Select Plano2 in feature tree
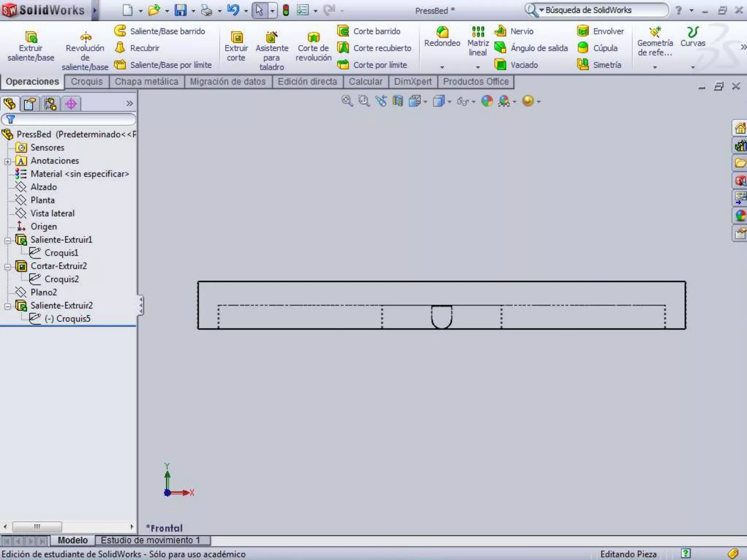 43,292
